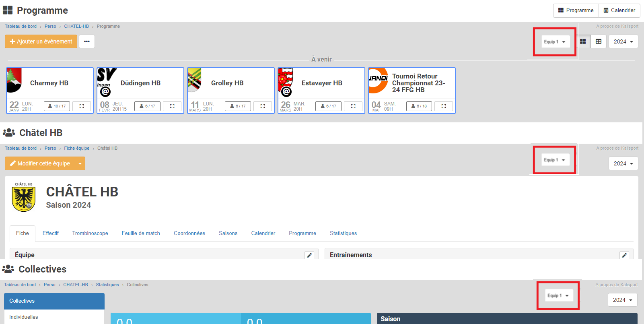644x324 pixels.
Task: Switch to grid card view
Action: 583,41
